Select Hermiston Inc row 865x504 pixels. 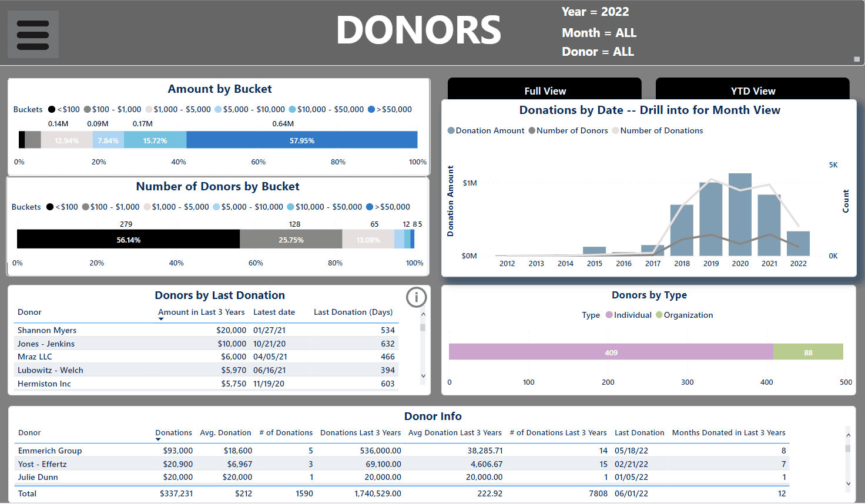pyautogui.click(x=206, y=384)
